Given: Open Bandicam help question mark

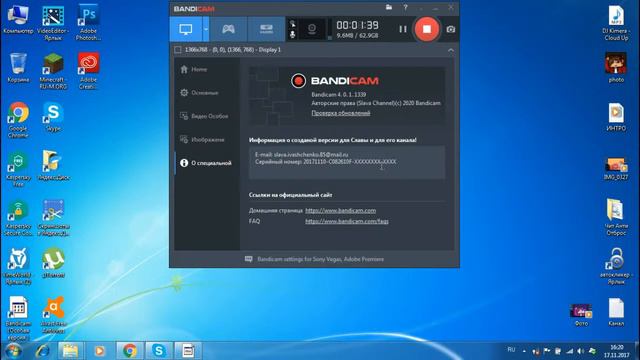Looking at the screenshot, I should (x=405, y=7).
